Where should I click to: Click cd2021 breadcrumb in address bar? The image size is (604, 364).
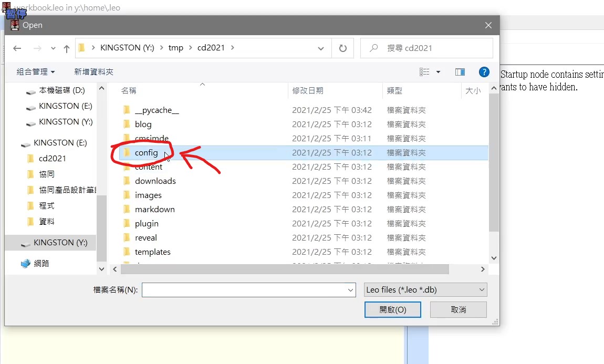(211, 48)
